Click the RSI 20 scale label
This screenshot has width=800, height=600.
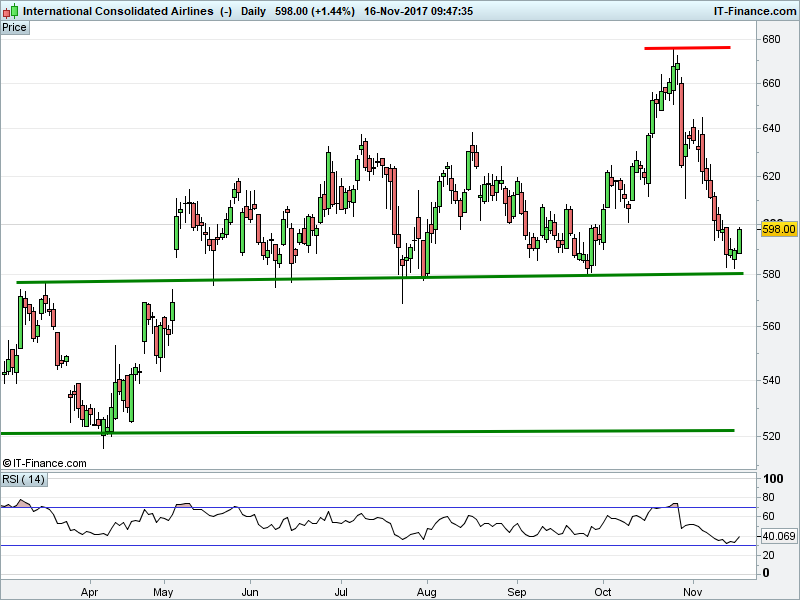pyautogui.click(x=768, y=555)
